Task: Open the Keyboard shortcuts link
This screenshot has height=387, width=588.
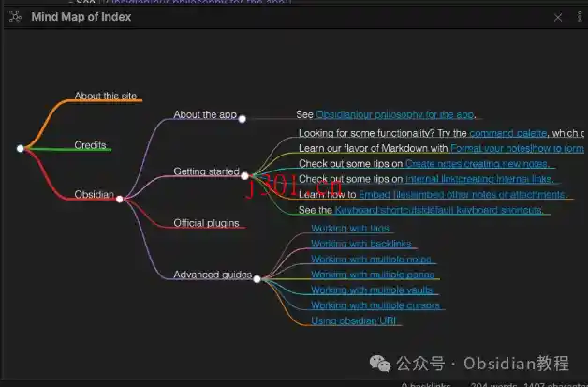Action: click(438, 210)
